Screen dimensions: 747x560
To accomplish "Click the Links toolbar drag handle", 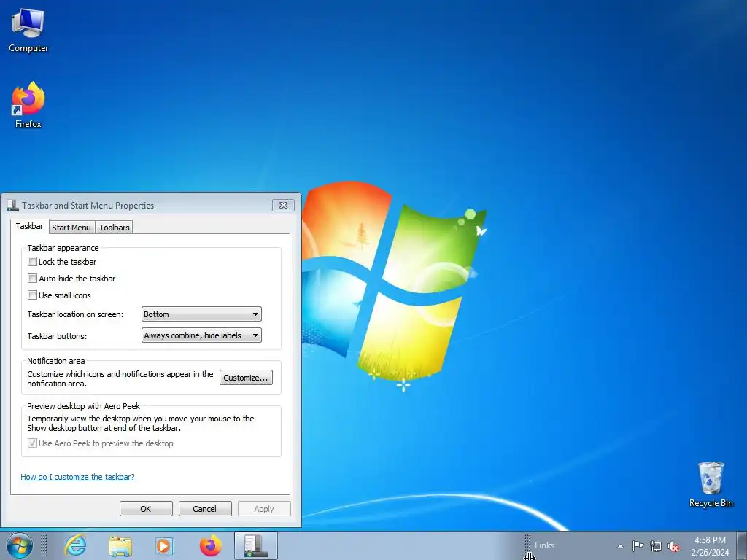I will pyautogui.click(x=527, y=544).
